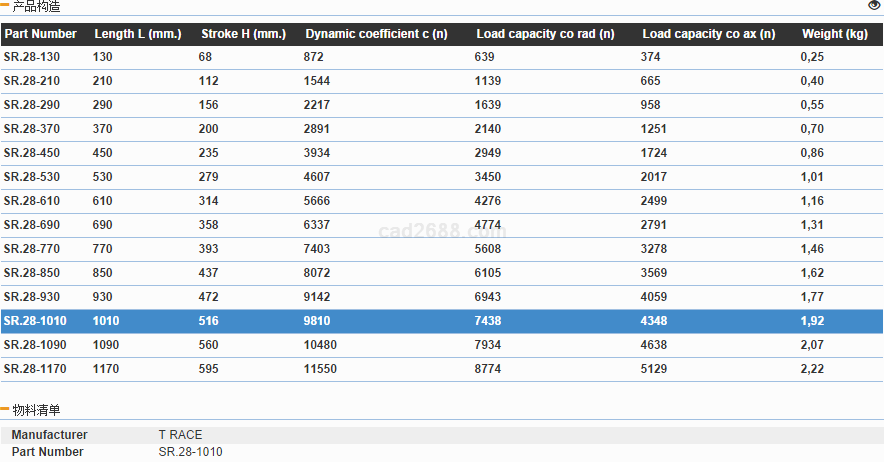Sort by the Length L (mm.) column header
Viewport: 884px width, 462px height.
tap(137, 34)
